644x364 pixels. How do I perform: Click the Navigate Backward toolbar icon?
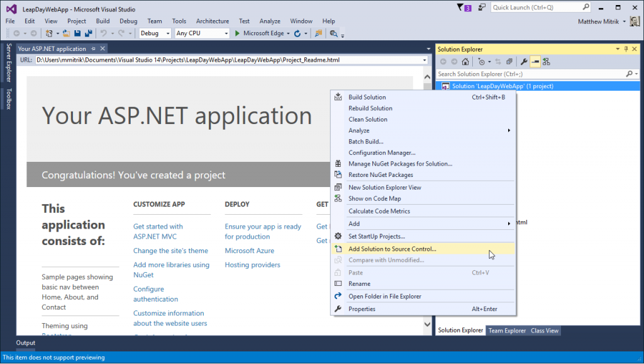click(x=16, y=33)
